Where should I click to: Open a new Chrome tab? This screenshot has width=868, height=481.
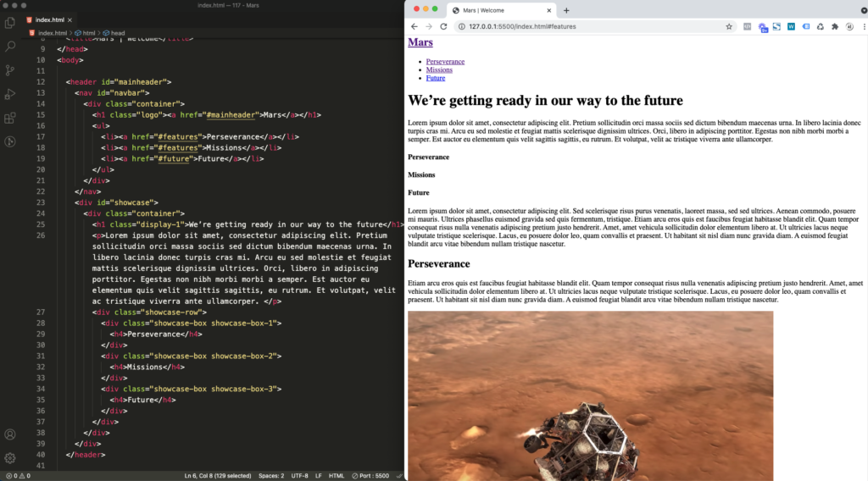pos(566,10)
